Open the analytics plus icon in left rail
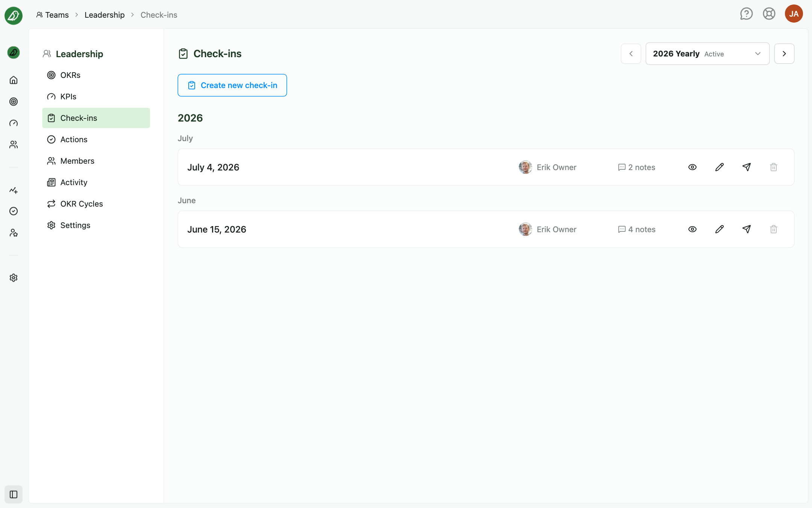Screen dimensions: 812x508 pos(14,190)
